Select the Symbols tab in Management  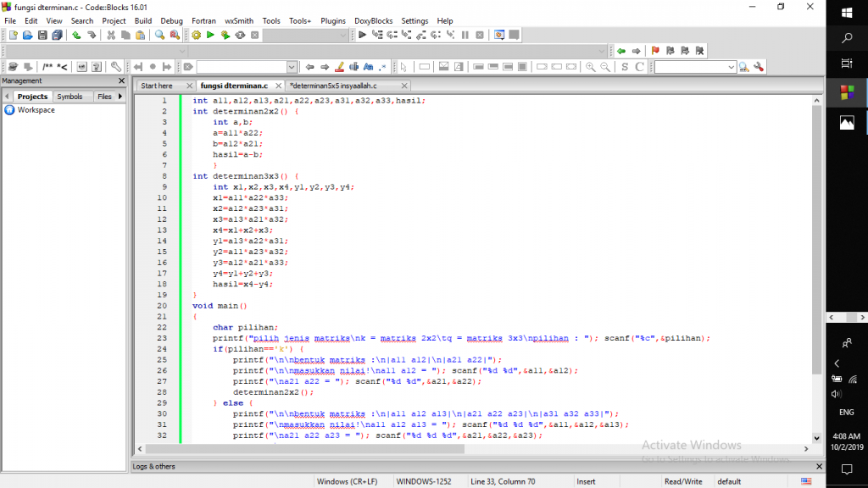70,97
